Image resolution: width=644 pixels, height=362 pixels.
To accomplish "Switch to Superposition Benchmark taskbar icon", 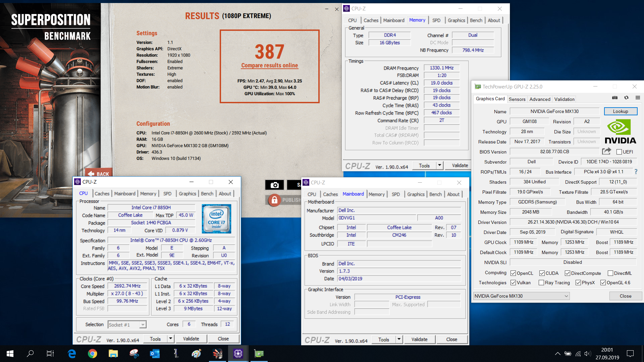I will pyautogui.click(x=217, y=354).
